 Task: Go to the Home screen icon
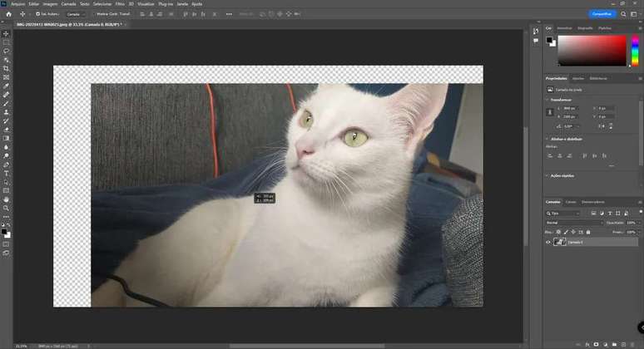point(8,14)
